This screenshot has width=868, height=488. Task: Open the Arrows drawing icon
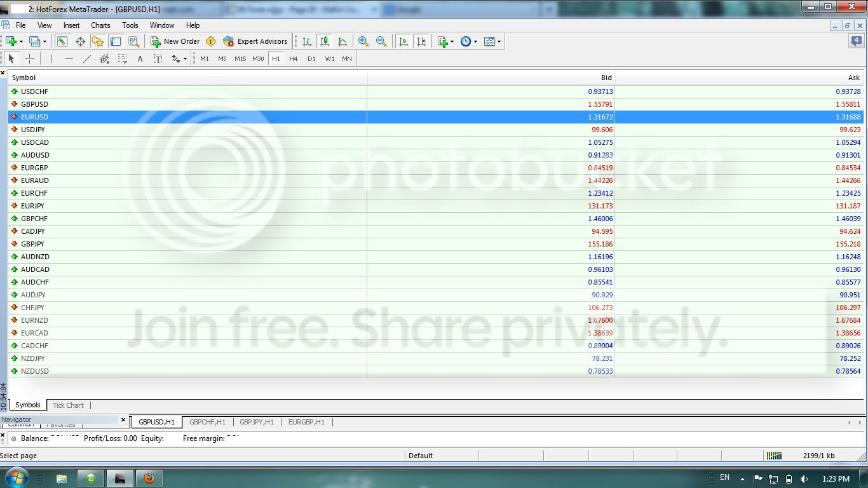coord(176,58)
